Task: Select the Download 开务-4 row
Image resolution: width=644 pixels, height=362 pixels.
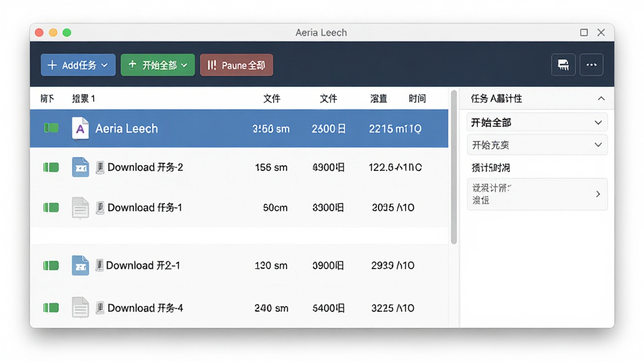Action: point(239,307)
